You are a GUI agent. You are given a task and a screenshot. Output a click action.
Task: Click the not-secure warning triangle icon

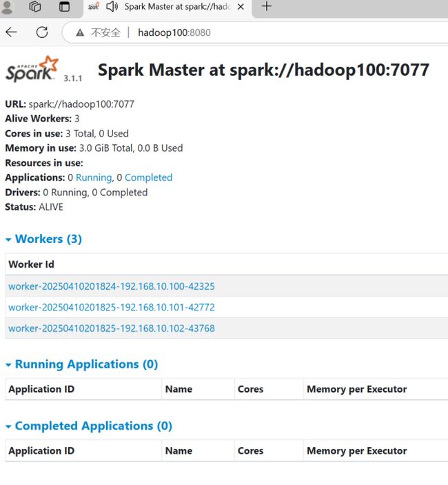(x=80, y=32)
